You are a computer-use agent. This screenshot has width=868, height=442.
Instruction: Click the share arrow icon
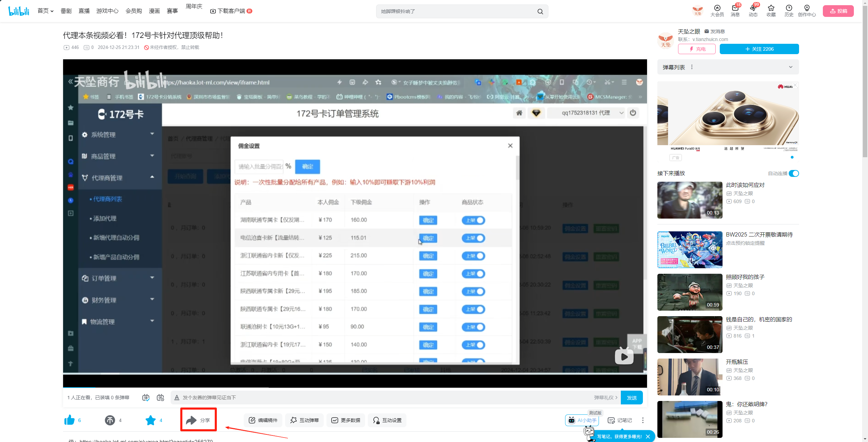(x=191, y=420)
